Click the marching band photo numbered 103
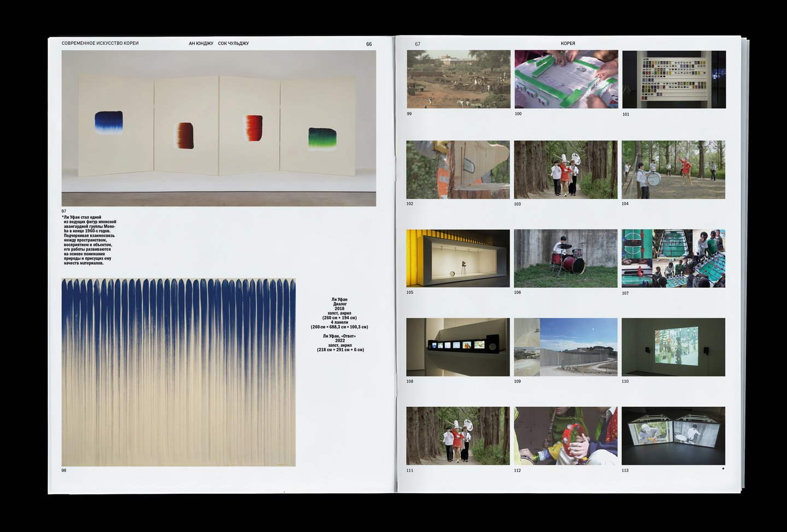 (566, 170)
